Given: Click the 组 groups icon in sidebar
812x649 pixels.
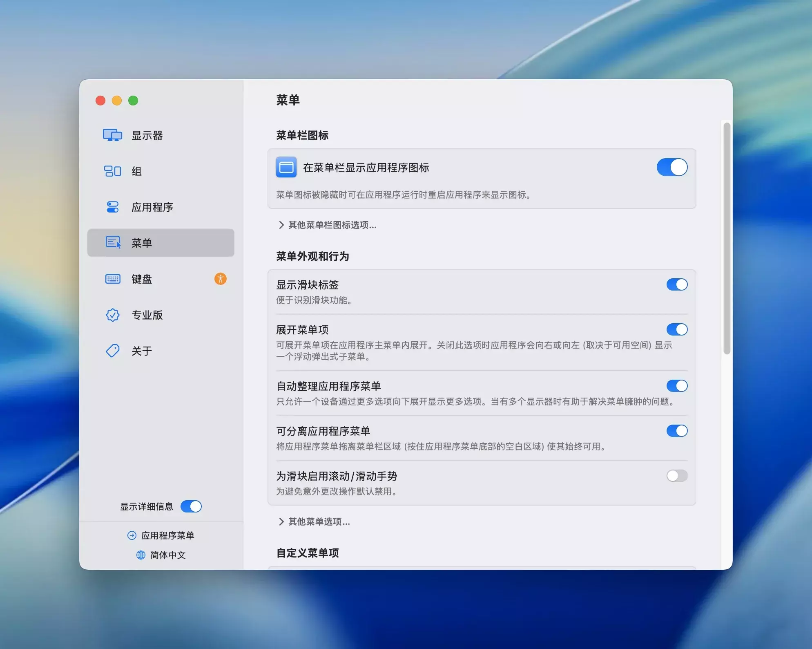Looking at the screenshot, I should (x=112, y=171).
